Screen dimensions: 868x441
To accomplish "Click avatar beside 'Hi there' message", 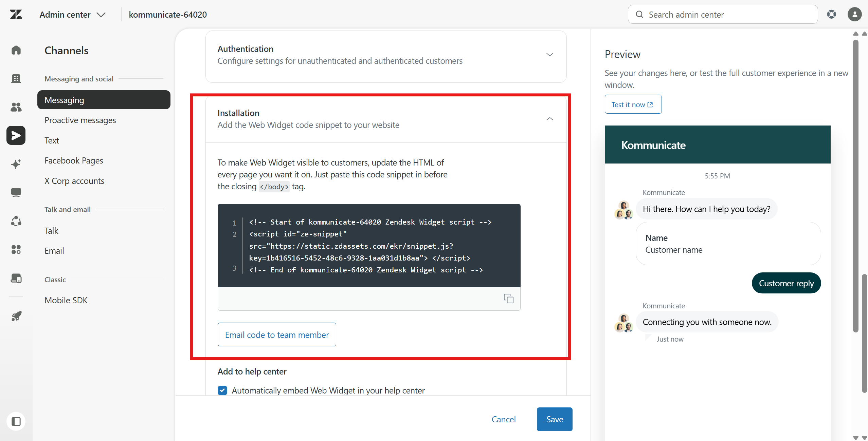I will point(623,210).
